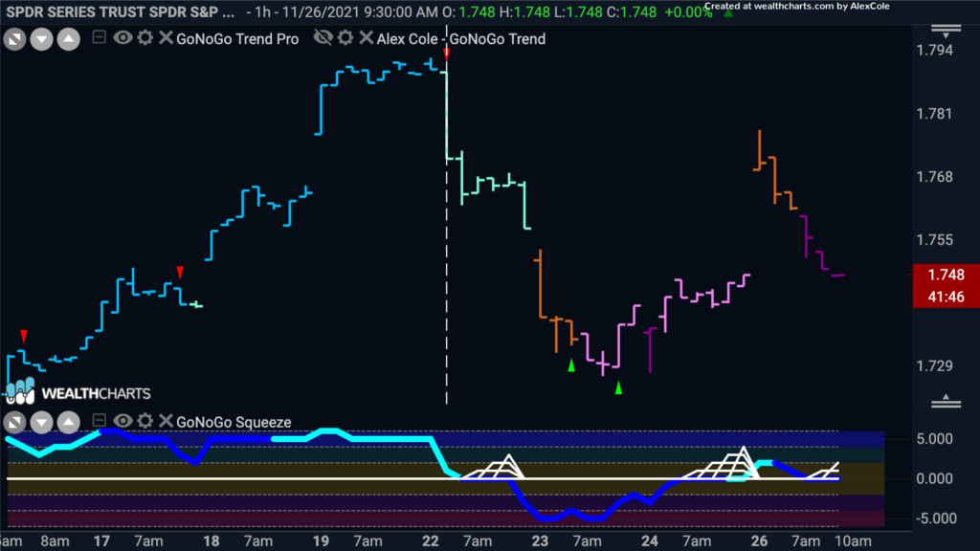Click the price scale top adjust icon
The image size is (980, 551).
pos(947,31)
